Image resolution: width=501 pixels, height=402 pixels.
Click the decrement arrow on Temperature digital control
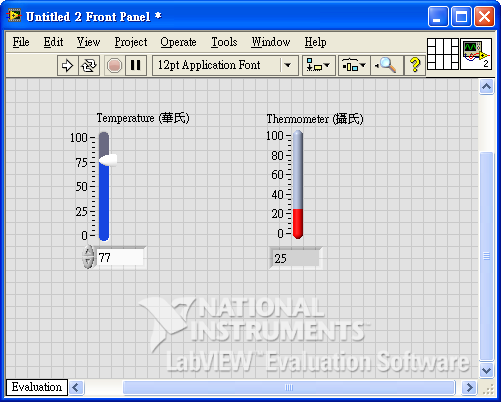pyautogui.click(x=88, y=262)
